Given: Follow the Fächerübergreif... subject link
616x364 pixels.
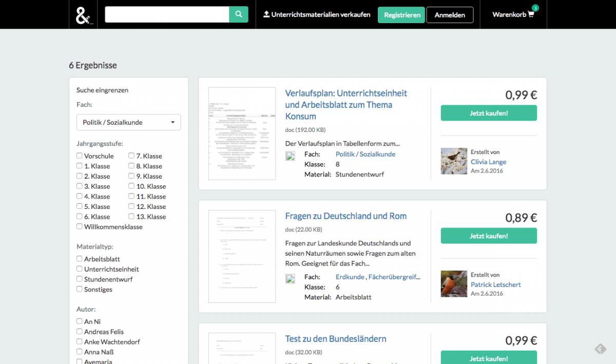Looking at the screenshot, I should tap(394, 277).
